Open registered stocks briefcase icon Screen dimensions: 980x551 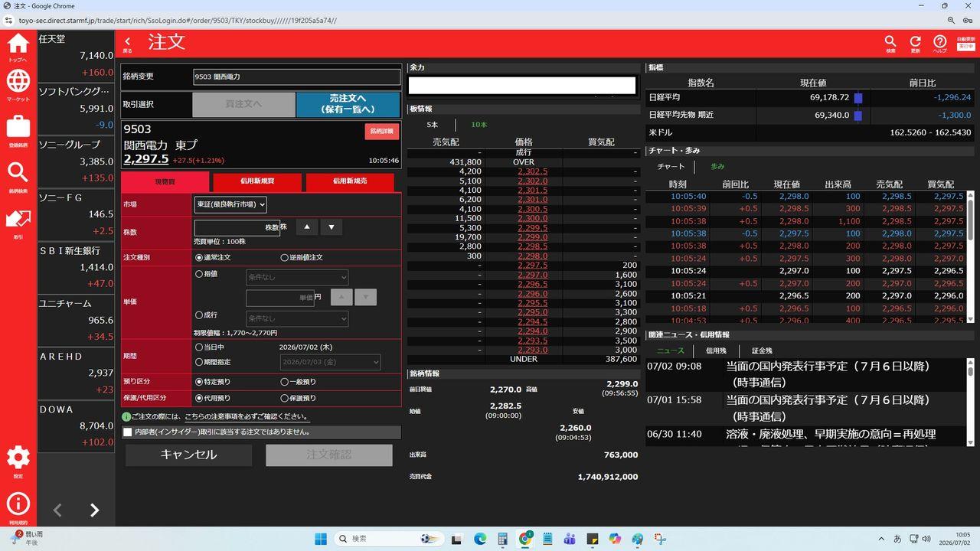[x=18, y=131]
